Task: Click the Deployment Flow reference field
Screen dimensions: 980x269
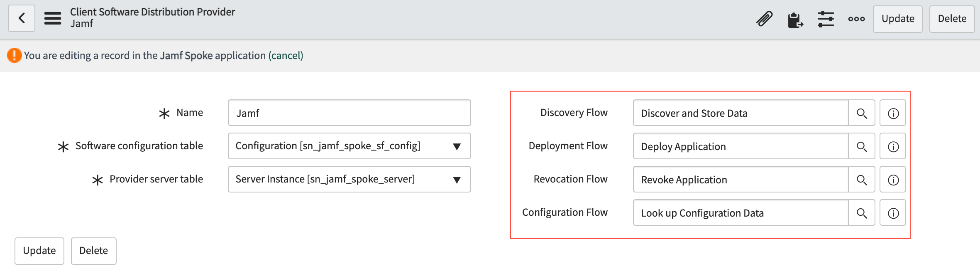Action: [x=740, y=146]
